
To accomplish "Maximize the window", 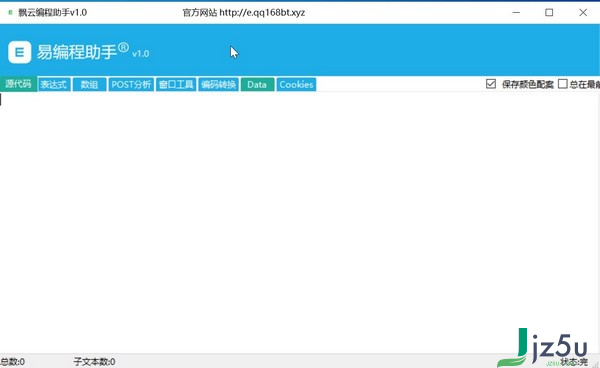I will pyautogui.click(x=549, y=13).
